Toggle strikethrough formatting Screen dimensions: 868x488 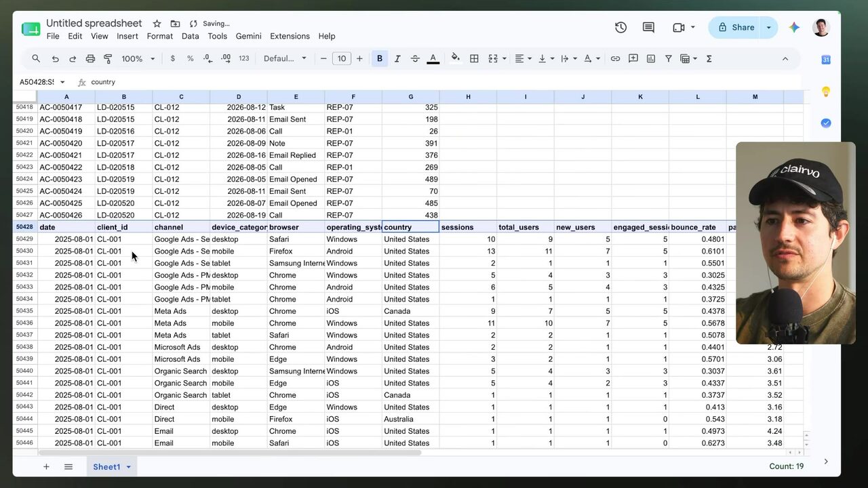415,59
